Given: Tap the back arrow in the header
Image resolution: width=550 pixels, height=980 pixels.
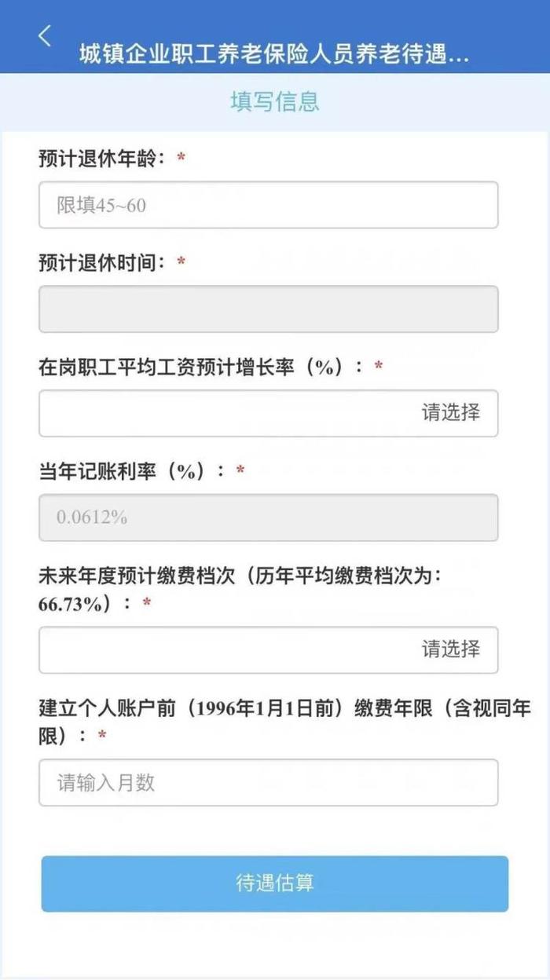Looking at the screenshot, I should pos(43,35).
